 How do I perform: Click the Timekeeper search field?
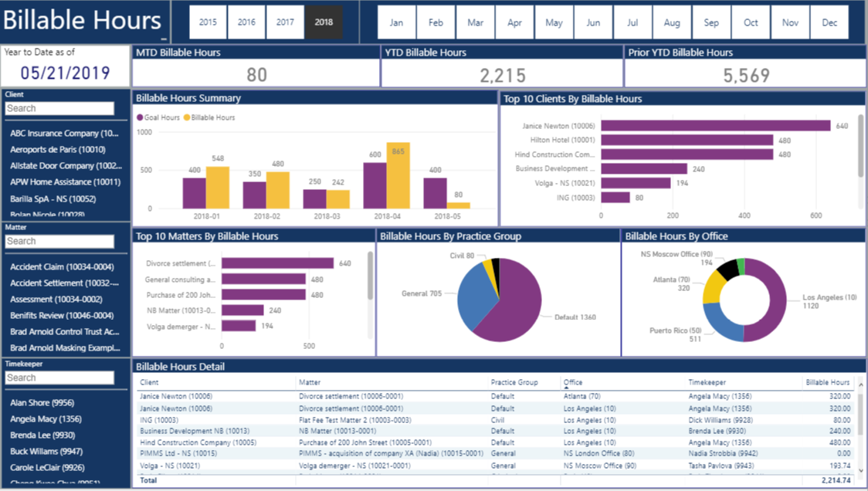tap(59, 378)
